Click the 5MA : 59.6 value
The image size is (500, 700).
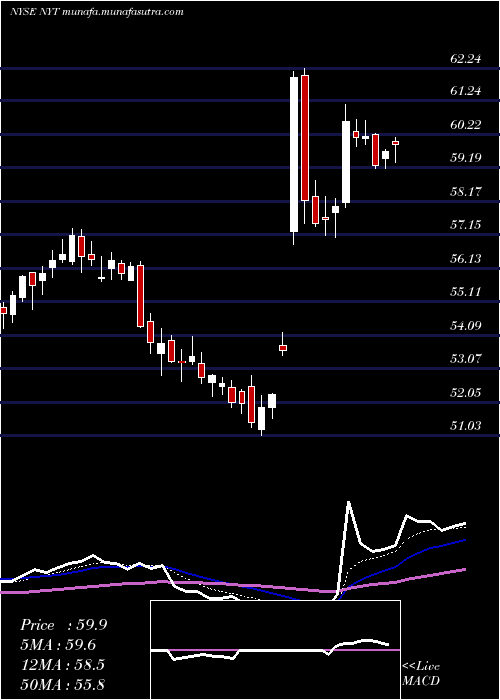[58, 645]
